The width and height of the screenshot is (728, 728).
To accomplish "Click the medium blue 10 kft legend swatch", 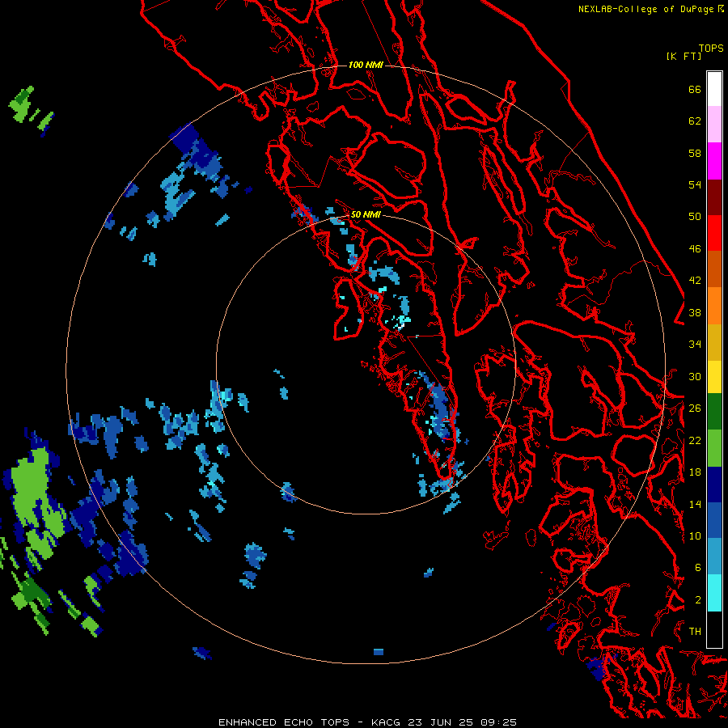I will tap(714, 520).
